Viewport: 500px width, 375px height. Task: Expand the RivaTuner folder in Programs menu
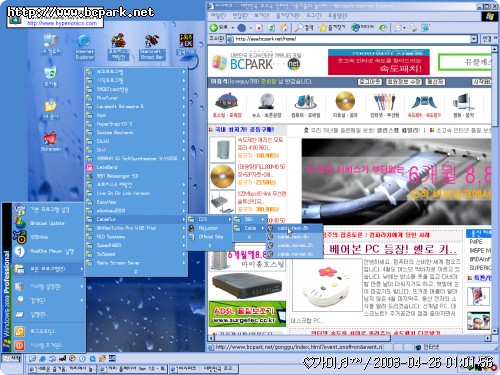(x=136, y=98)
